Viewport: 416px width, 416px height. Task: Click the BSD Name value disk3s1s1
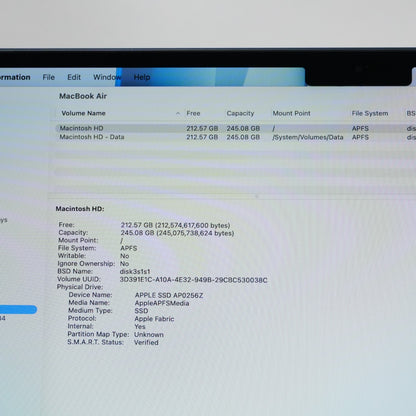(x=135, y=271)
